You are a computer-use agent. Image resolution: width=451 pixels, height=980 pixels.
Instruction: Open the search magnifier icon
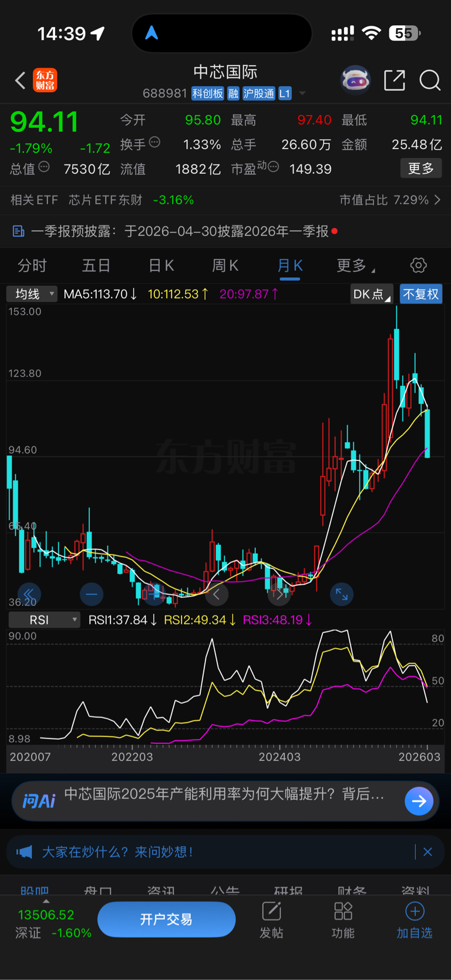[x=430, y=80]
